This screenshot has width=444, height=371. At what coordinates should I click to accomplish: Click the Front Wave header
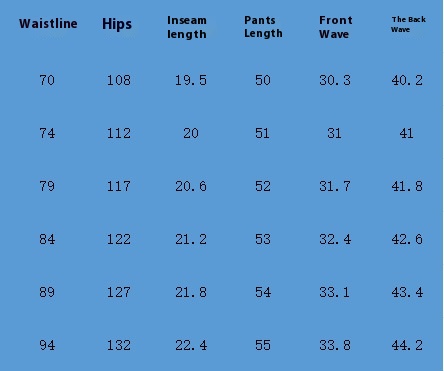[336, 27]
